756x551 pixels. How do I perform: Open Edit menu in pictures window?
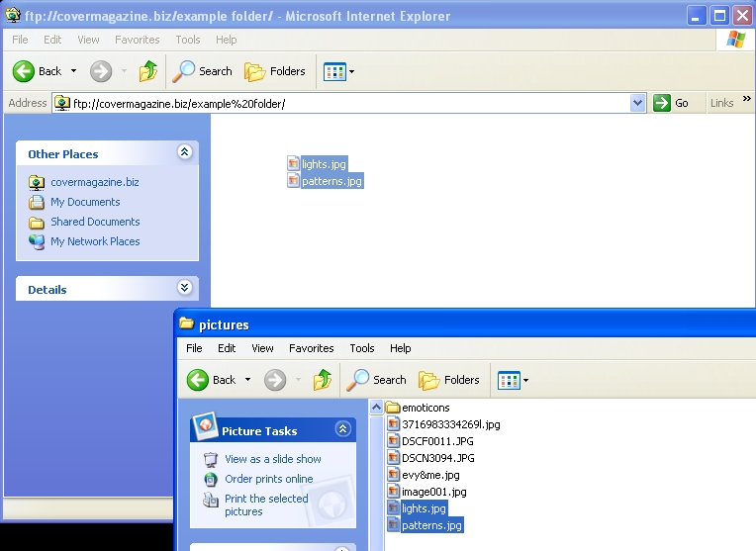tap(227, 348)
